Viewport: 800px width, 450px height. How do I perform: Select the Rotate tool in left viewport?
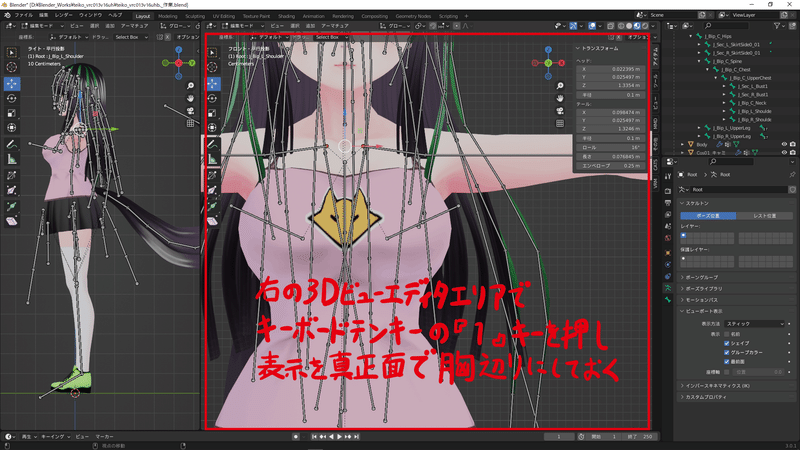(12, 98)
